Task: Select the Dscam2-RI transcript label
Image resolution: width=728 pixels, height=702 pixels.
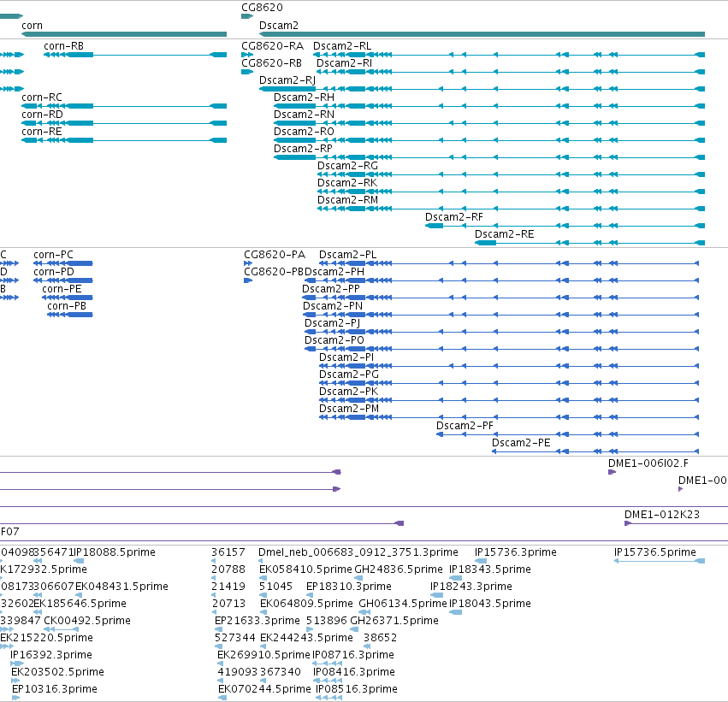Action: click(x=345, y=63)
